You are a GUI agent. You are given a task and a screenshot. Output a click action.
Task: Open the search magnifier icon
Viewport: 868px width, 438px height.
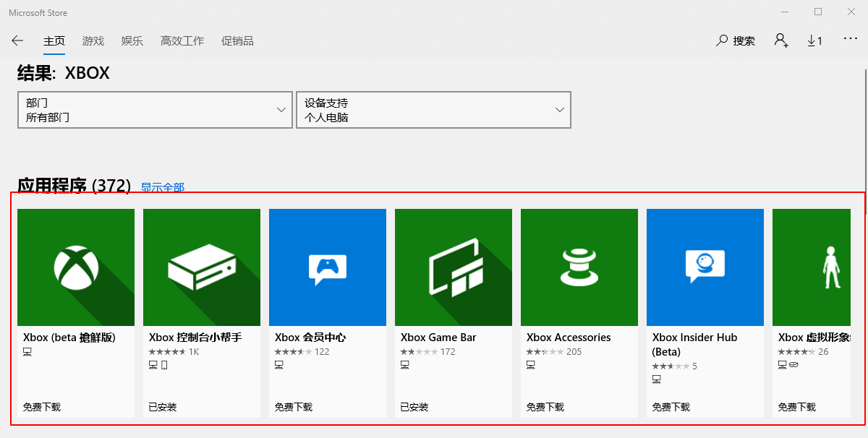[x=722, y=41]
